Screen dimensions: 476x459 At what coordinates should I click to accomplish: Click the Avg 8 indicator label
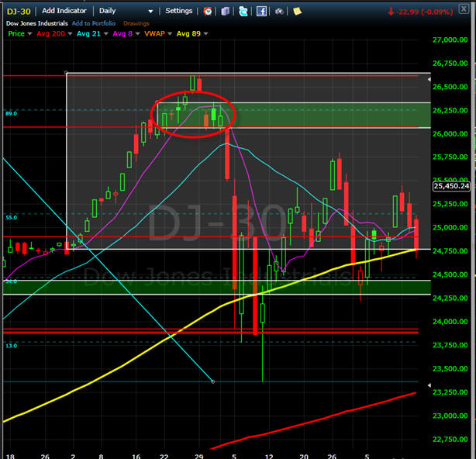122,33
